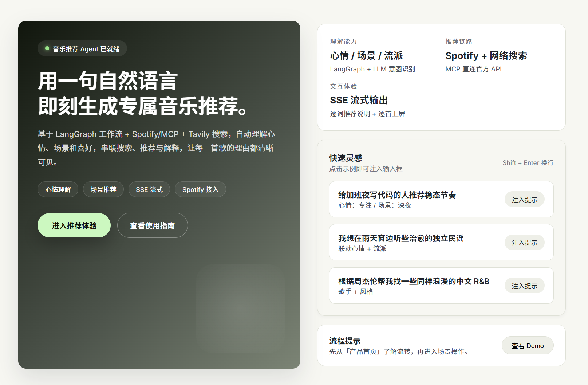Click the 根据周杰伦帮我找一些同样浪漫的中文 R&B title
Viewport: 588px width, 385px height.
pyautogui.click(x=414, y=281)
